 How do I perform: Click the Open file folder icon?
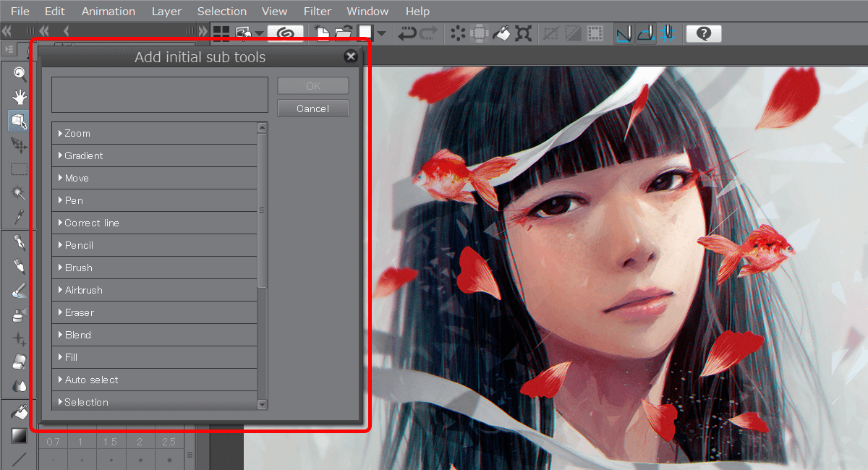click(x=343, y=33)
